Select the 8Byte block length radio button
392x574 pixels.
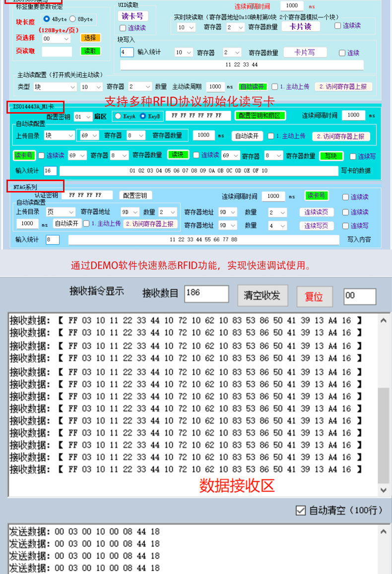coord(72,19)
